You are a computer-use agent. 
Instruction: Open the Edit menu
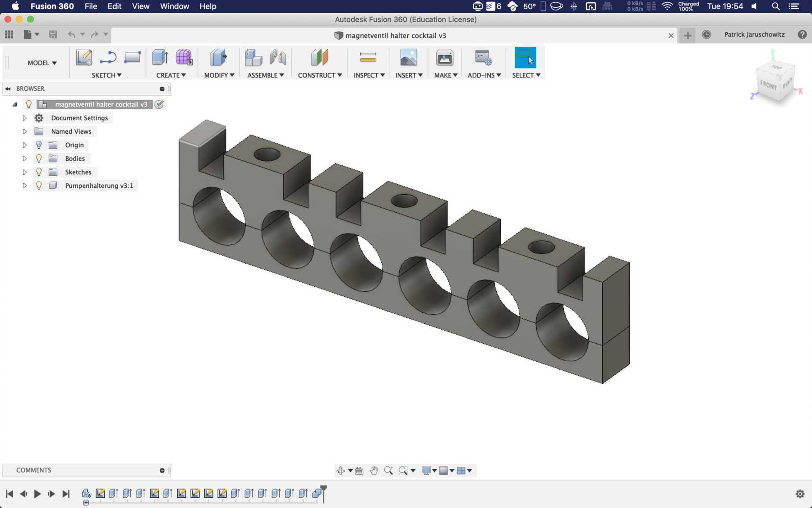[115, 6]
